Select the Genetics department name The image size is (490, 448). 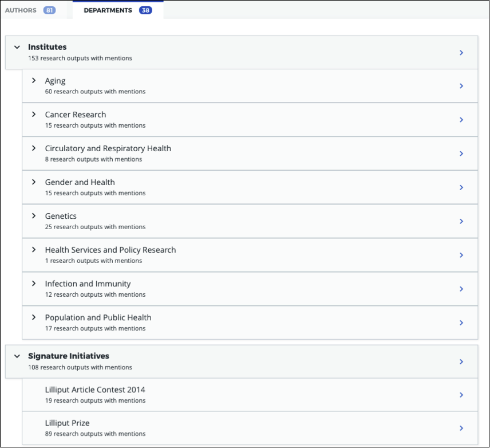point(61,216)
